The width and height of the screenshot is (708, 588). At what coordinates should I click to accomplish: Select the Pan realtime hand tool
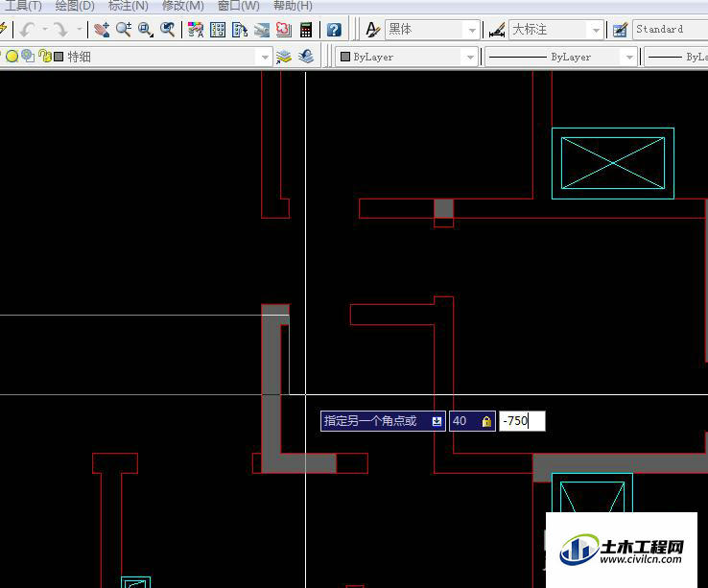coord(102,30)
